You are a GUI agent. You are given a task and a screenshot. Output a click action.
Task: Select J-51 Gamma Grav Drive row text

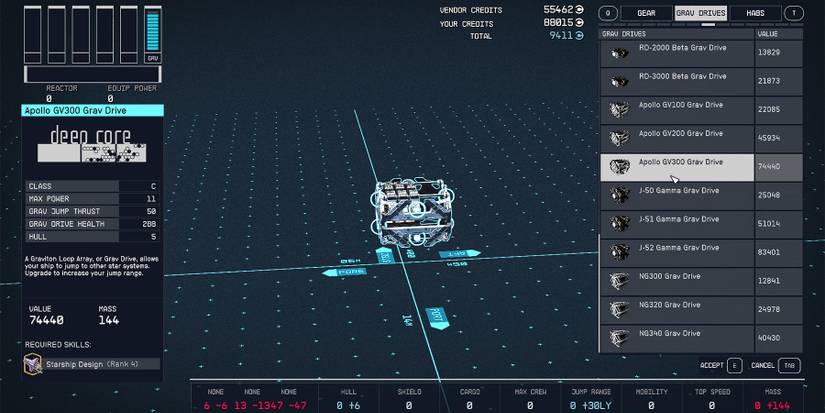click(679, 219)
